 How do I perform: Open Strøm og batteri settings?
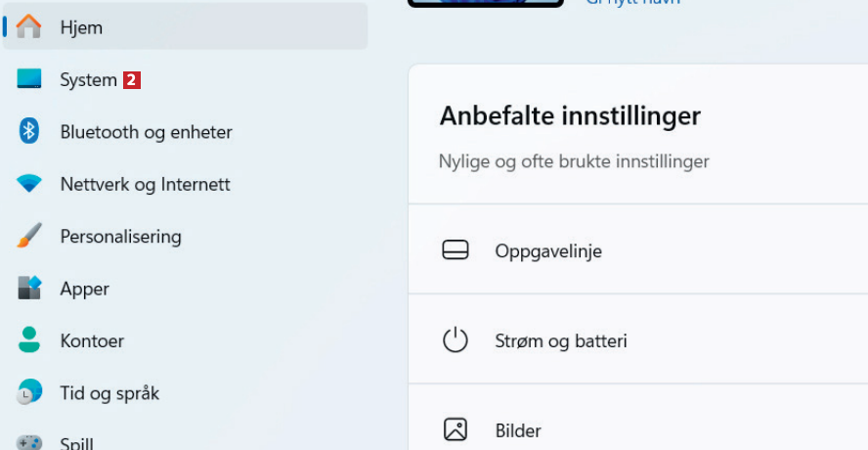tap(561, 341)
